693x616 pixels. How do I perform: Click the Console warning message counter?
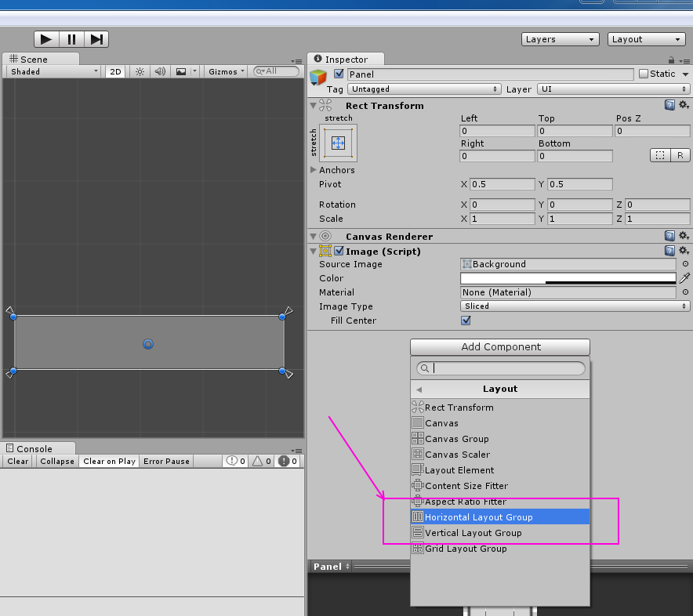point(262,461)
